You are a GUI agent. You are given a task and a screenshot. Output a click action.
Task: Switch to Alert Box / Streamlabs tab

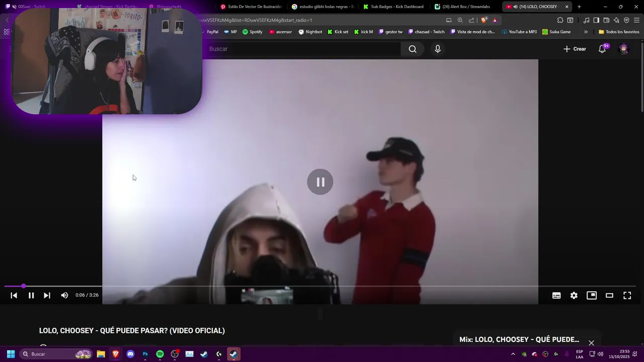[x=465, y=7]
